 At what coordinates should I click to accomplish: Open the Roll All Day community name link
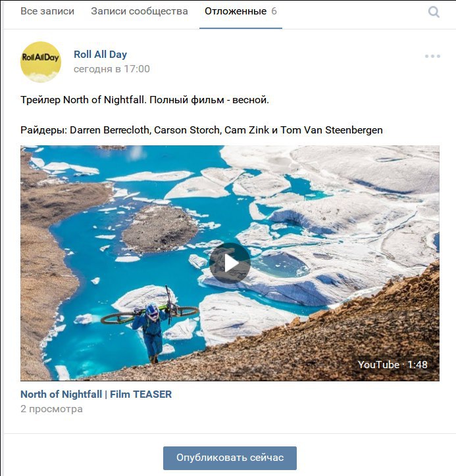click(100, 55)
